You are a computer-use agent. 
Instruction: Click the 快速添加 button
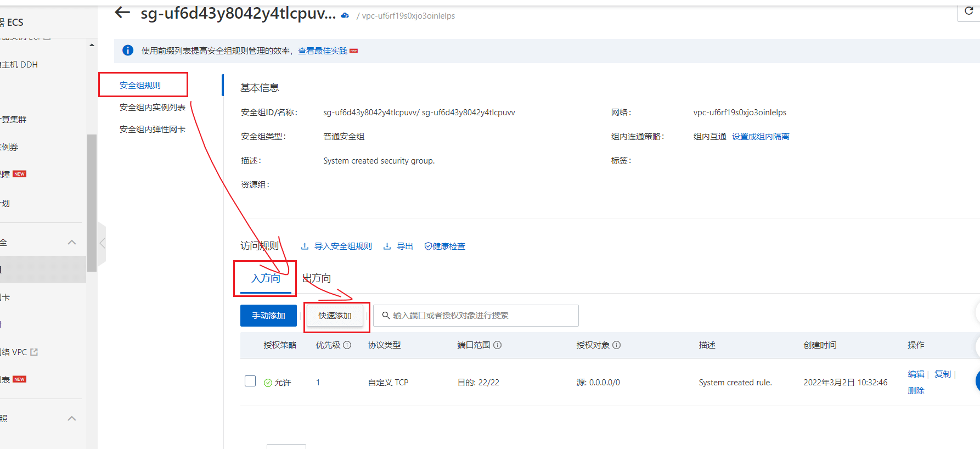click(x=335, y=316)
